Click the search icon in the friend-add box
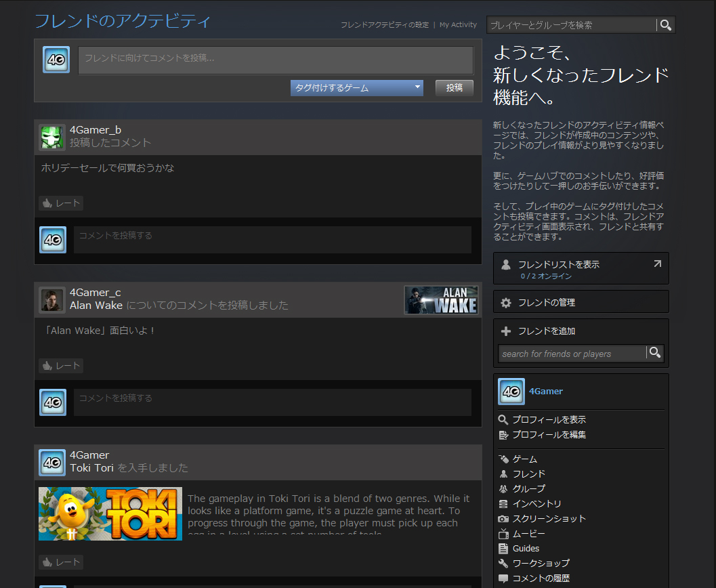Screen dimensions: 716x588 [654, 352]
